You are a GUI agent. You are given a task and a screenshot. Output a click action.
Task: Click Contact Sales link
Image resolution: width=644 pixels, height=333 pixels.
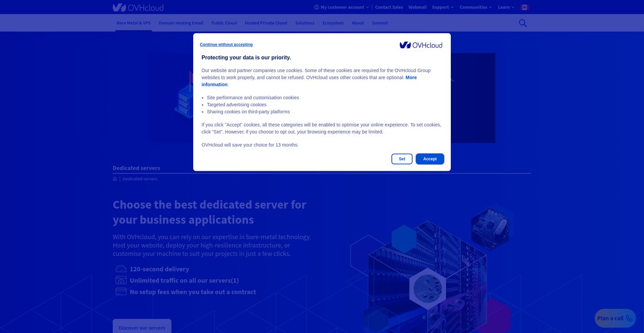pyautogui.click(x=389, y=8)
